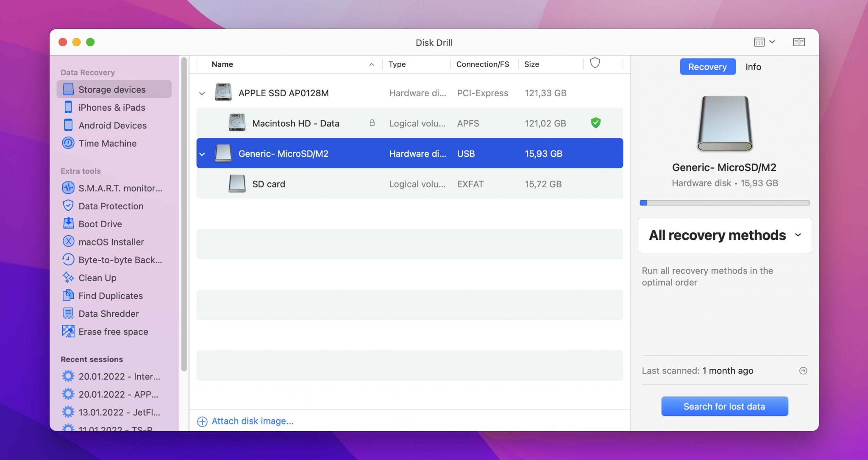Click the APFS filesystem cell

pos(468,123)
